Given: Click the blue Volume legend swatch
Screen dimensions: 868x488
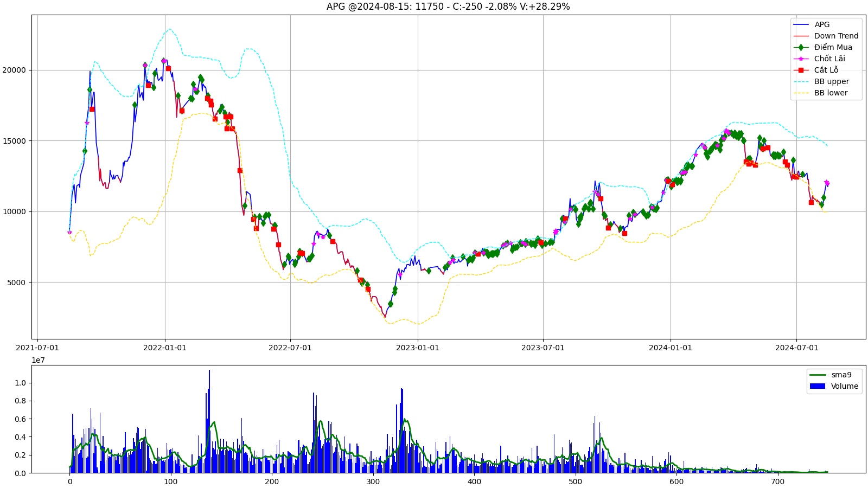Looking at the screenshot, I should tap(817, 386).
